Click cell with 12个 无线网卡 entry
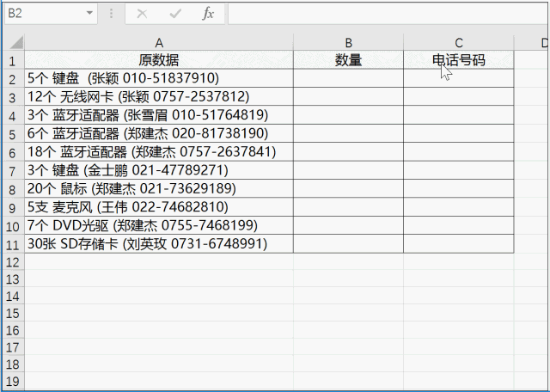 point(159,97)
